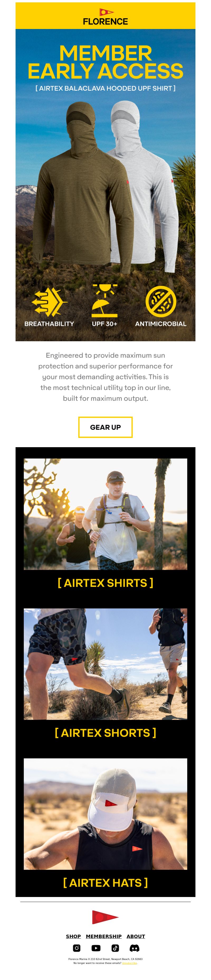
Task: Open the MEMBERSHIP footer link
Action: tap(104, 936)
